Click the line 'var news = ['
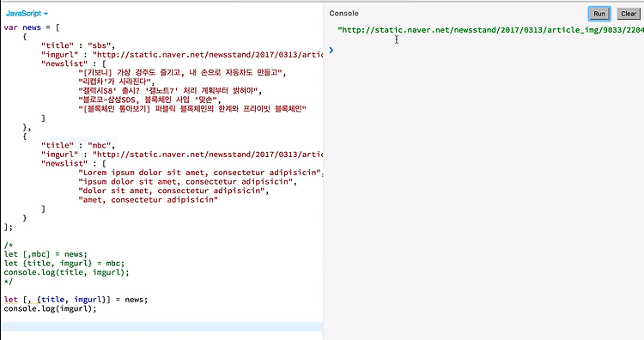 (x=32, y=27)
